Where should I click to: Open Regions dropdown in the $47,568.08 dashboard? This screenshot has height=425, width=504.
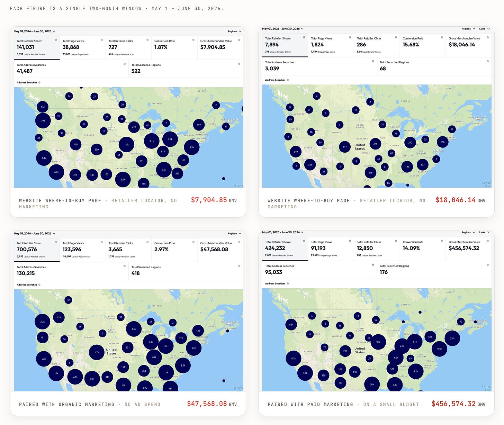(234, 233)
